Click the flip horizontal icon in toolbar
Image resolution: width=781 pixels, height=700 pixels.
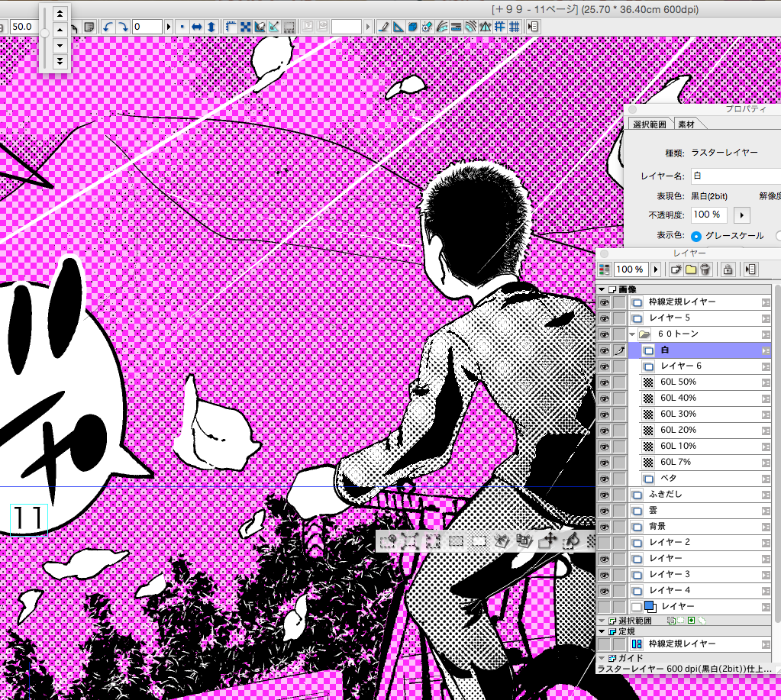(196, 27)
